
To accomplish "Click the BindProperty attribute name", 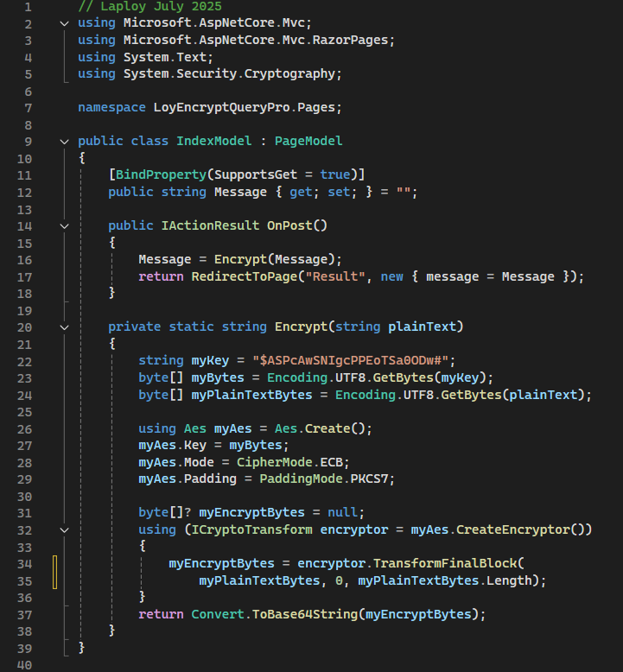I will pos(152,175).
